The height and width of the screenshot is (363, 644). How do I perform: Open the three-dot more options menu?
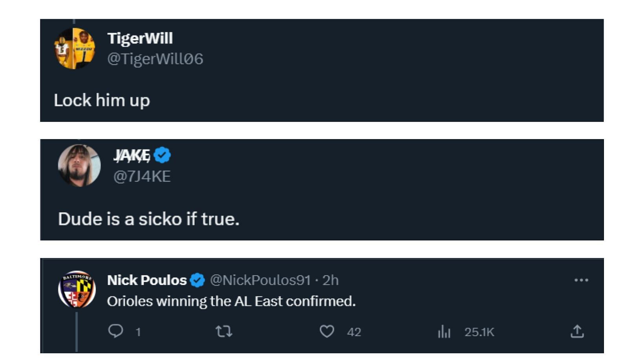[x=581, y=280]
